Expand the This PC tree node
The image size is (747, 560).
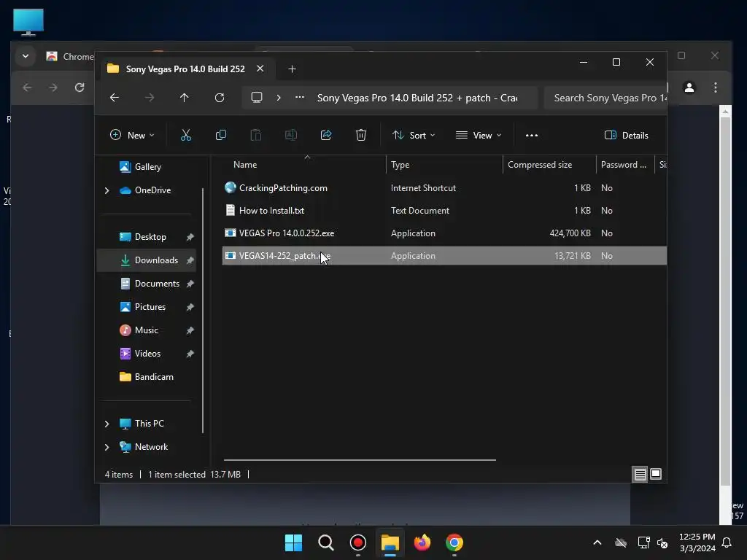107,424
